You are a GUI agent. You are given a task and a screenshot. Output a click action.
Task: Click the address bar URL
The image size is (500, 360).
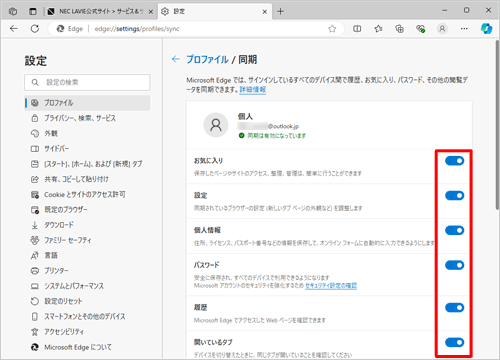pyautogui.click(x=137, y=29)
